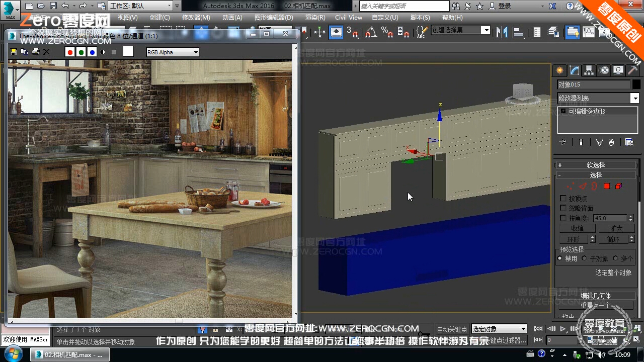The image size is (644, 362).
Task: Click the Redo arrow icon
Action: click(83, 6)
